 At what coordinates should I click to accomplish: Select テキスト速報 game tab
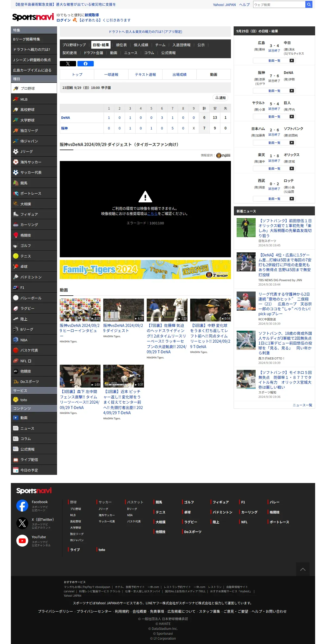click(145, 74)
